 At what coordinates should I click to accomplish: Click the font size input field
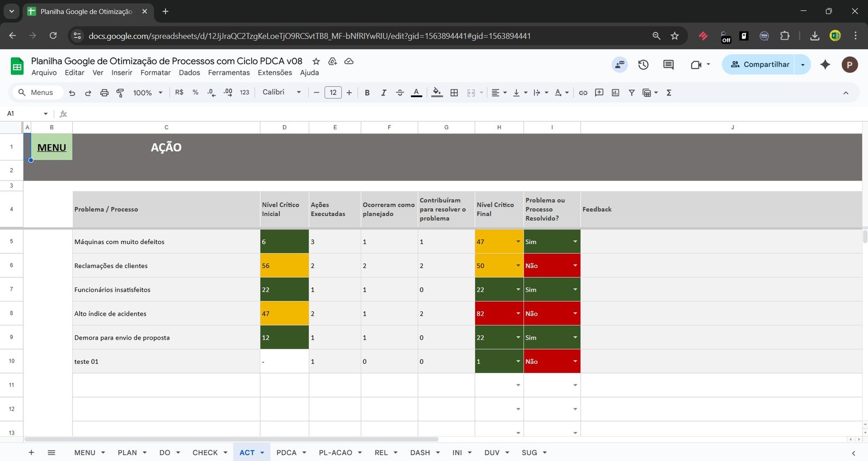click(333, 93)
